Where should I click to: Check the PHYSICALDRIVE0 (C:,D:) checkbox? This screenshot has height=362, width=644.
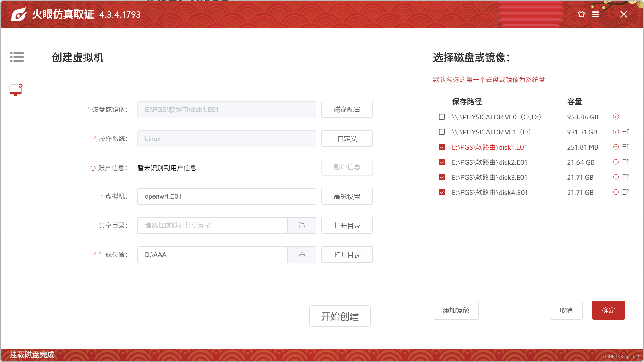(442, 117)
